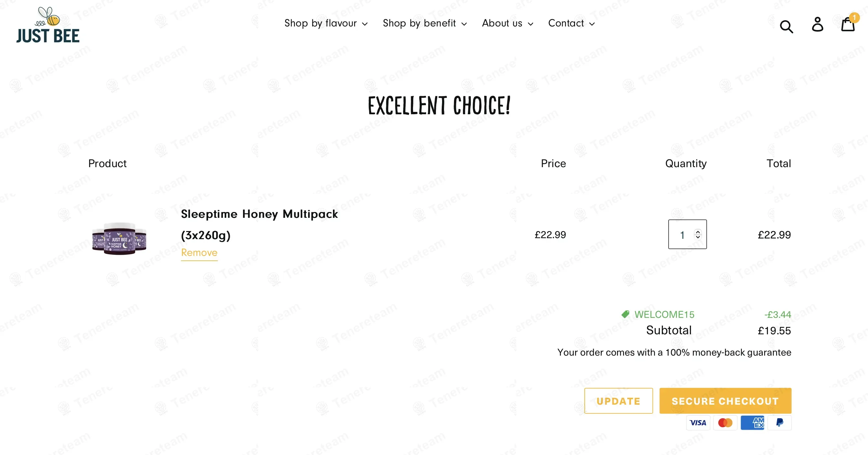The image size is (868, 455).
Task: Open the search icon
Action: [x=786, y=26]
